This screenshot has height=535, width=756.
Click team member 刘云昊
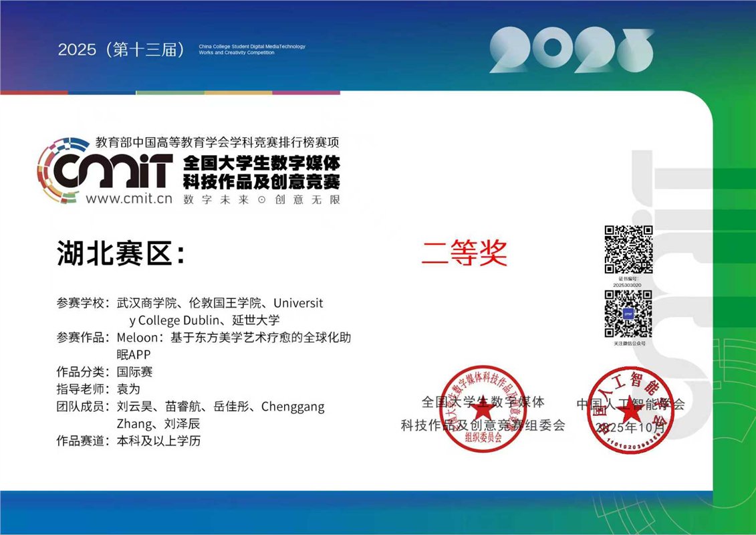[x=134, y=407]
